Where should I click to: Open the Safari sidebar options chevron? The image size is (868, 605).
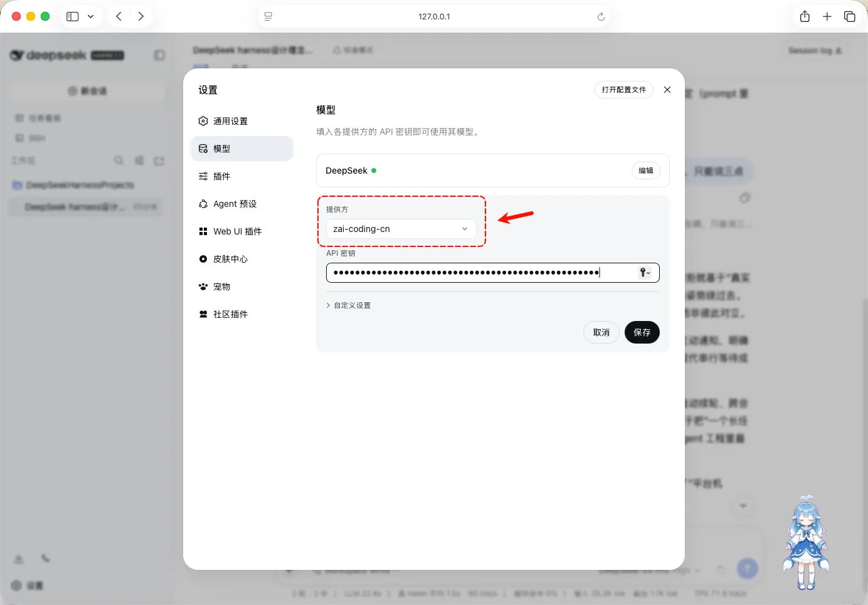[x=90, y=16]
